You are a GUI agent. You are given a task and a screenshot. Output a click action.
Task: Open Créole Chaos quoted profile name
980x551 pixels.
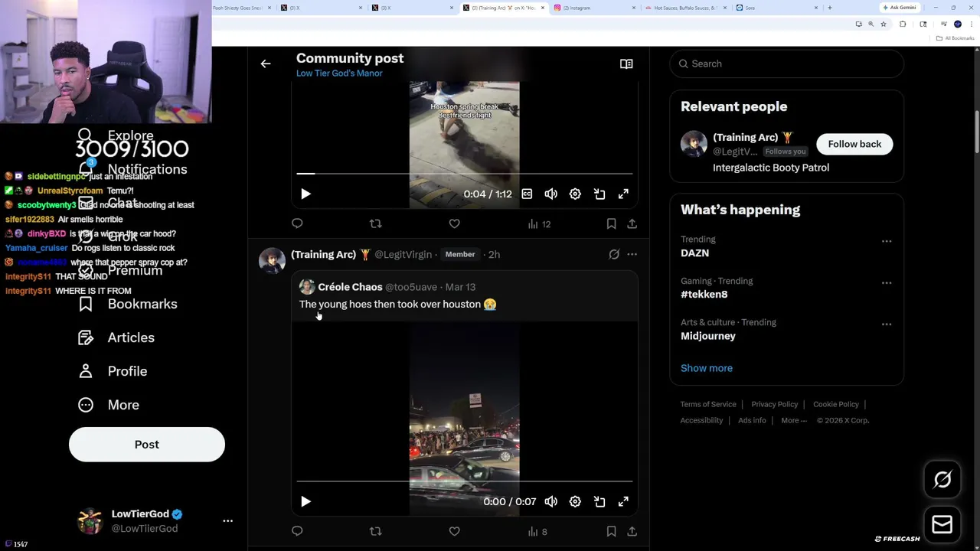click(x=350, y=287)
